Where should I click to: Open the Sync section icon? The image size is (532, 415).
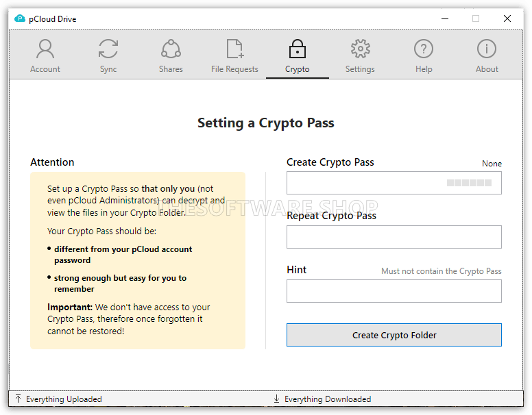[x=108, y=49]
